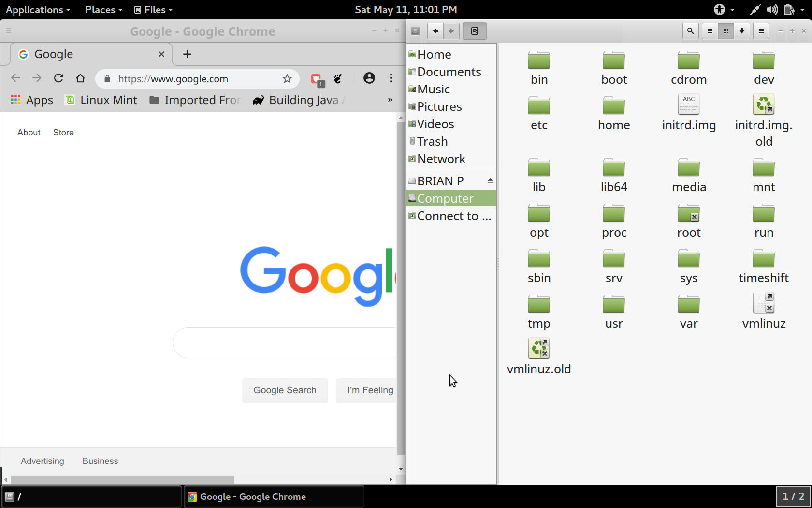Viewport: 812px width, 508px height.
Task: Select Pictures in Files sidebar
Action: point(451,106)
